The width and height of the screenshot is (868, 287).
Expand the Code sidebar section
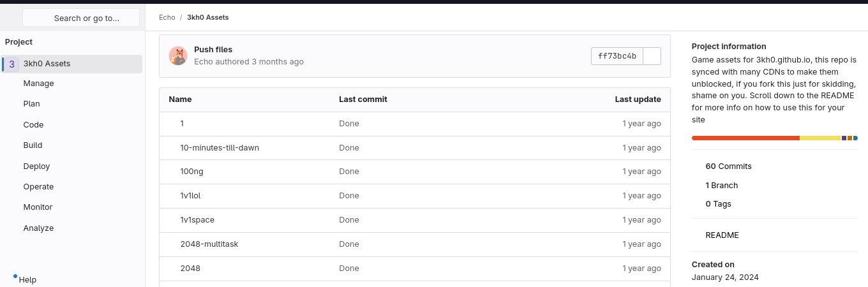click(x=33, y=125)
